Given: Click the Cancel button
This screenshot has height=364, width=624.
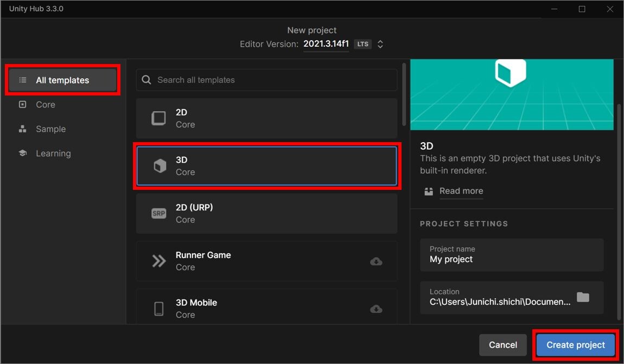Looking at the screenshot, I should (503, 345).
